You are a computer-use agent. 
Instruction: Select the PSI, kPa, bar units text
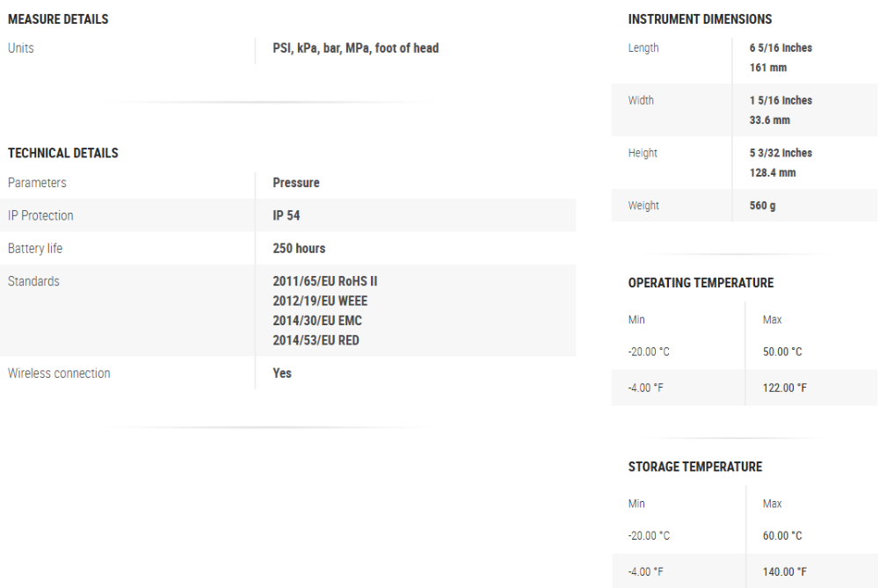(x=355, y=48)
